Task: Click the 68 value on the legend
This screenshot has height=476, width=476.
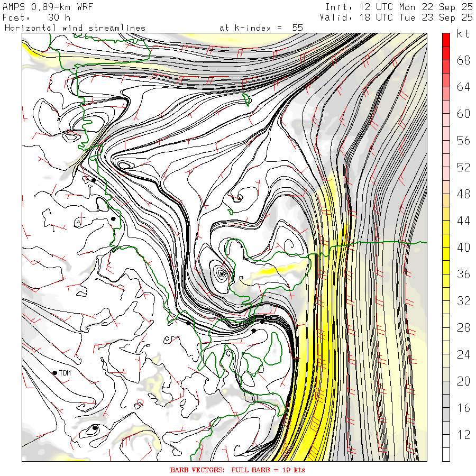Action: pos(463,60)
